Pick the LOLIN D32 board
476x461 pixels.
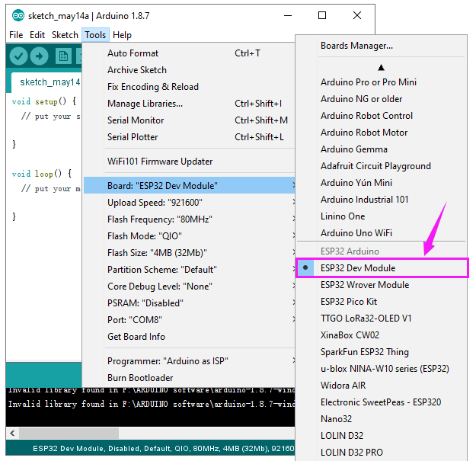click(382, 436)
